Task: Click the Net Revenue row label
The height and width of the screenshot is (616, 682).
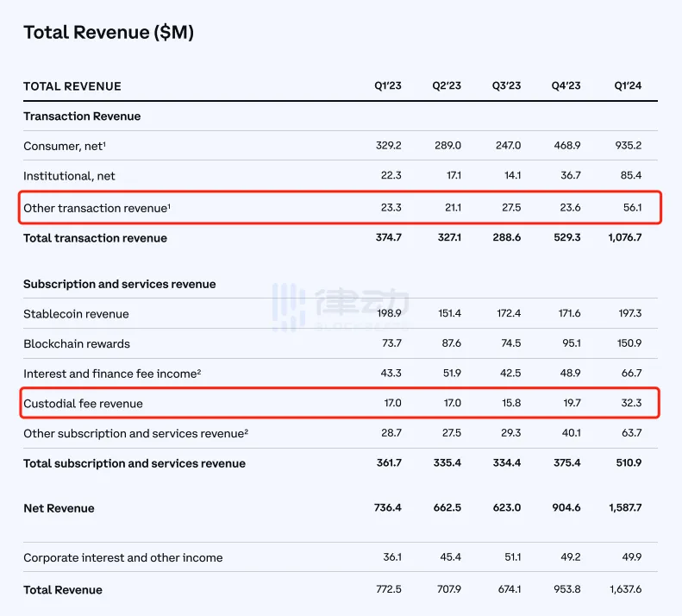Action: [x=59, y=508]
